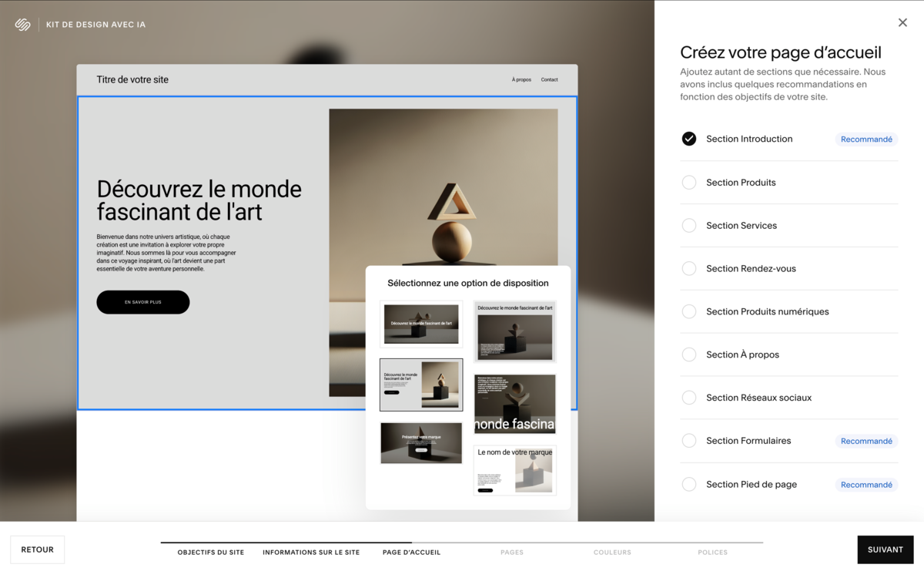The image size is (924, 578).
Task: Enable the Section Réseaux sociaux checkbox
Action: click(689, 398)
